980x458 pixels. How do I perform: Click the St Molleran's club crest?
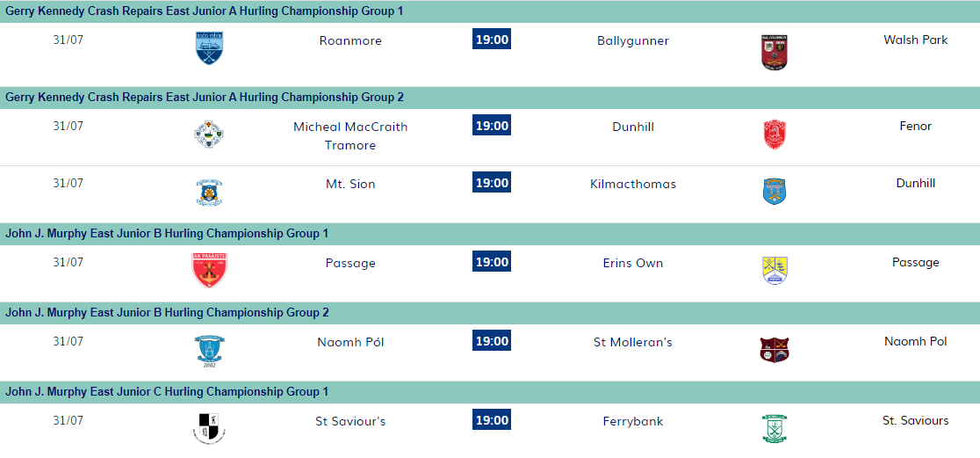[774, 350]
